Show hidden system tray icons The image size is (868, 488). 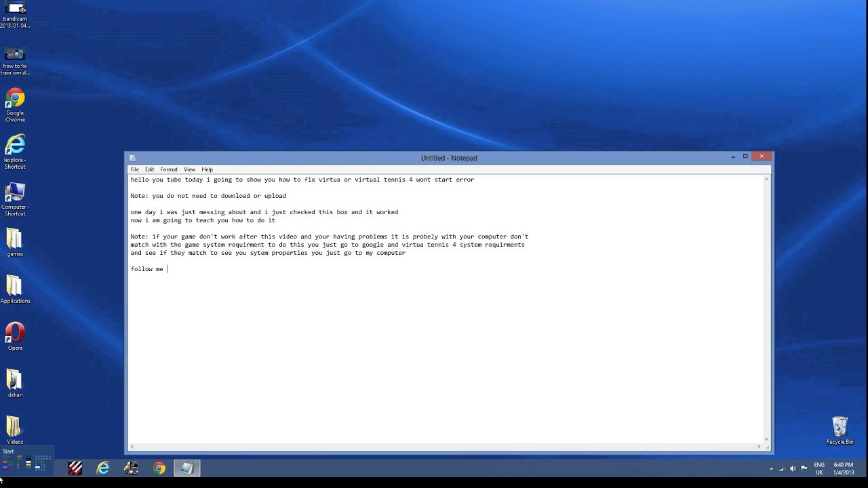pyautogui.click(x=771, y=468)
